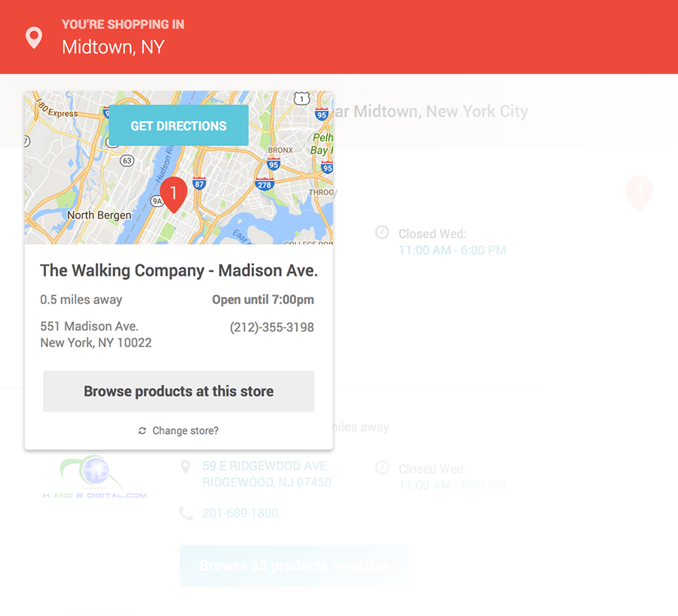The width and height of the screenshot is (678, 616).
Task: Click the Interstate 278 shield on the map
Action: point(264,184)
